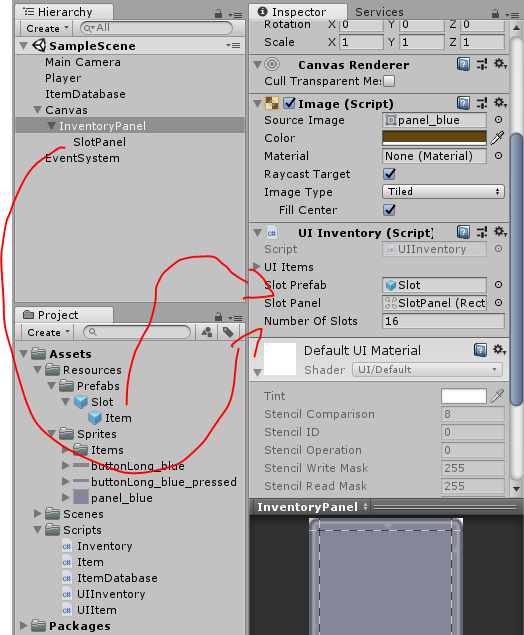This screenshot has width=524, height=635.
Task: Open the Shader UI/Default dropdown
Action: [x=427, y=370]
